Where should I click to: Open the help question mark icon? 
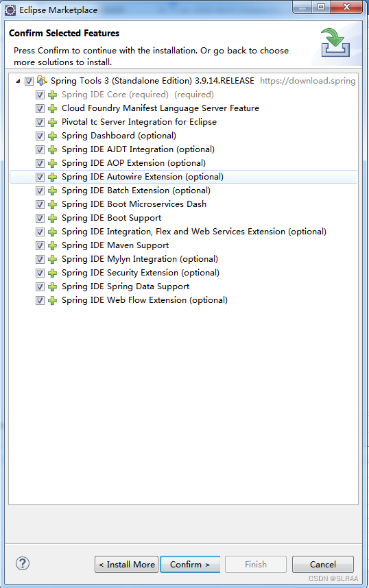23,563
